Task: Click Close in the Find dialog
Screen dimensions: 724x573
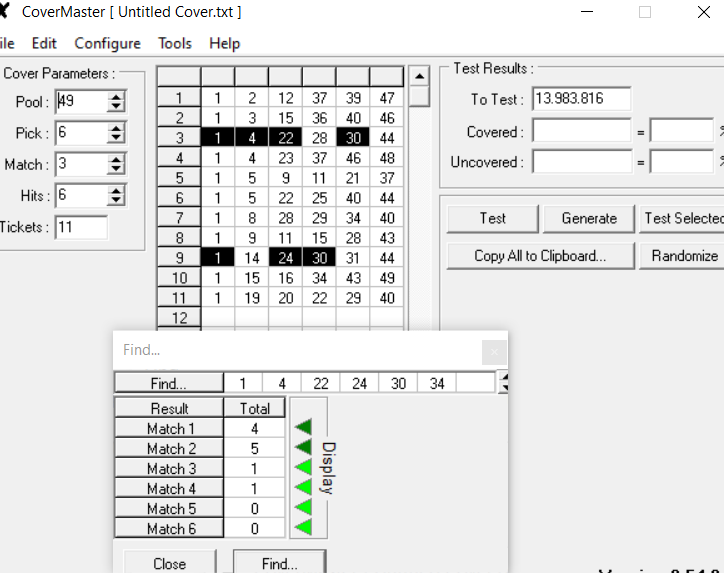Action: (169, 563)
